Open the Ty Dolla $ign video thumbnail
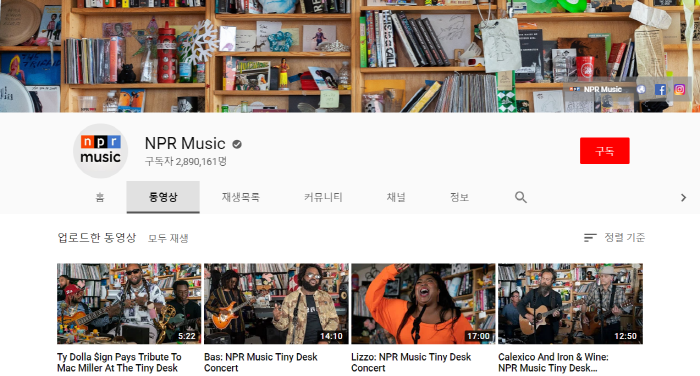Screen dimensions: 700x376 coord(129,304)
